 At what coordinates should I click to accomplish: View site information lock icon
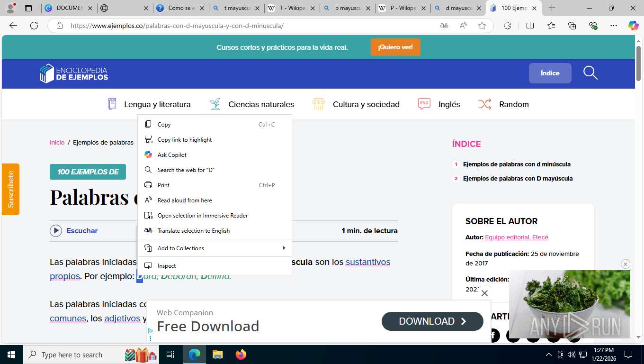(x=60, y=26)
